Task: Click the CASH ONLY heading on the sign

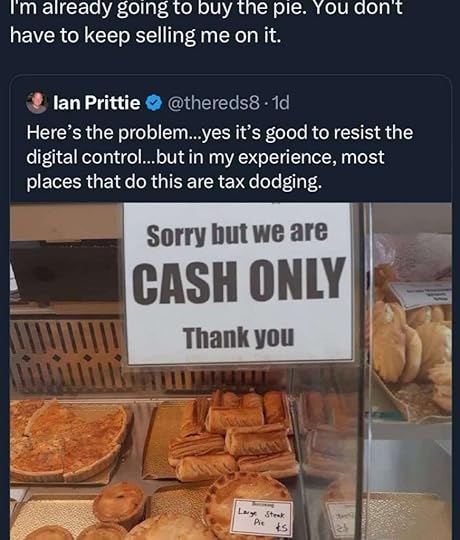Action: point(239,281)
